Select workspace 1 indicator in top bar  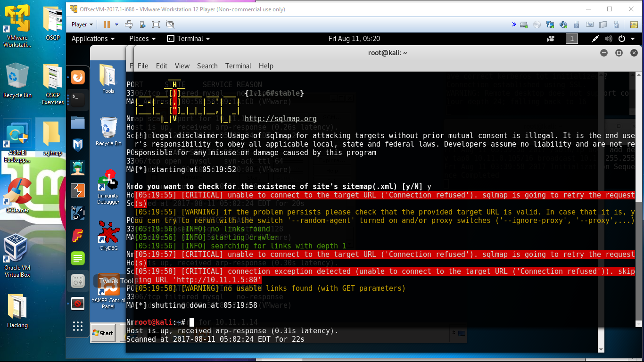pyautogui.click(x=571, y=39)
